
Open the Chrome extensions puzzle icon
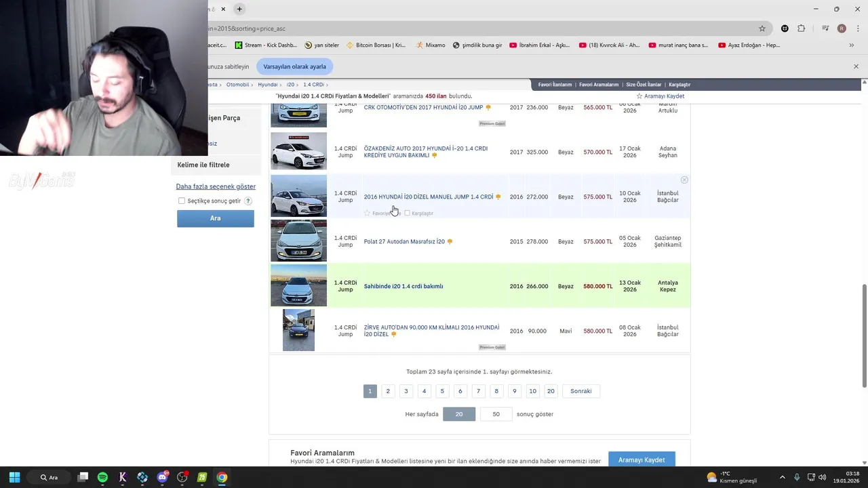point(801,28)
